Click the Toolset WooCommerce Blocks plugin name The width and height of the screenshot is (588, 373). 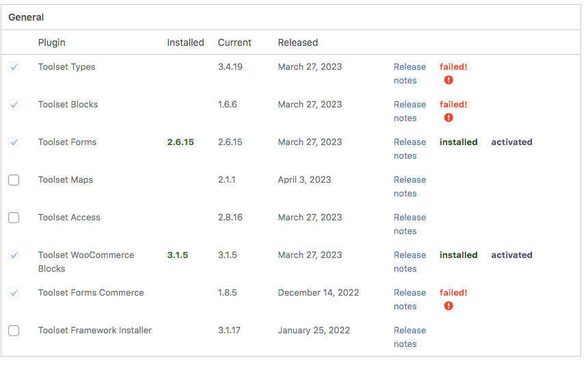(x=86, y=262)
